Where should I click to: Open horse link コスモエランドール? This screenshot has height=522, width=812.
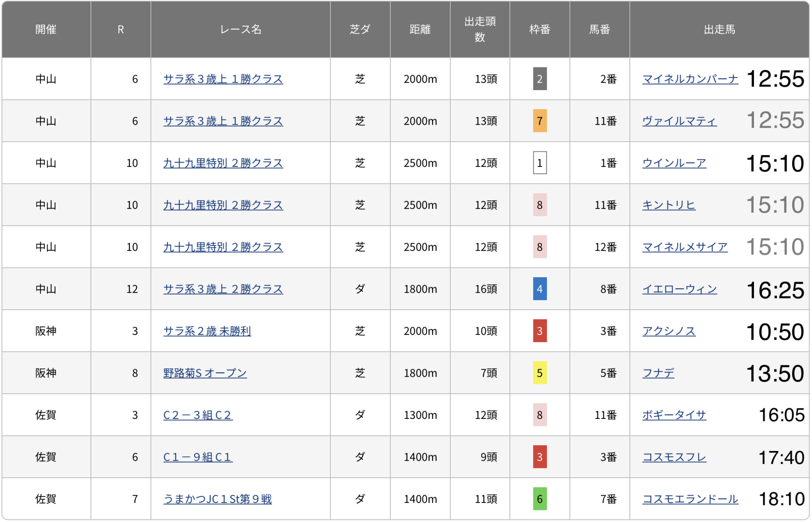pyautogui.click(x=690, y=499)
